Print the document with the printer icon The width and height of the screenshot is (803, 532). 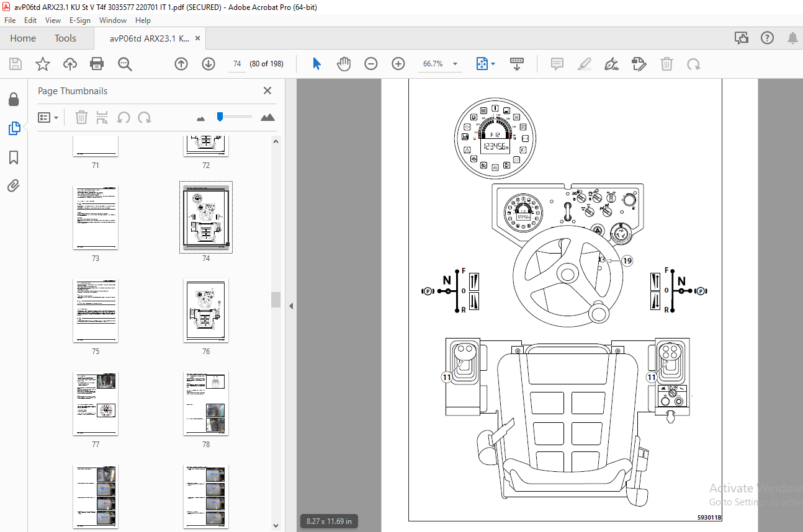click(97, 64)
